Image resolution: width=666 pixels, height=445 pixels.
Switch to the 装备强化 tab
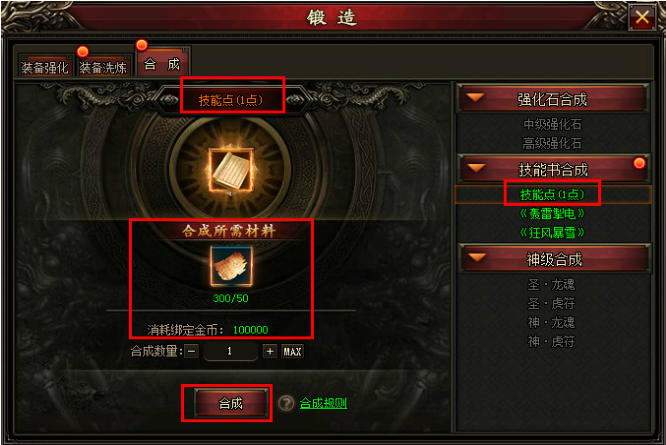[45, 66]
